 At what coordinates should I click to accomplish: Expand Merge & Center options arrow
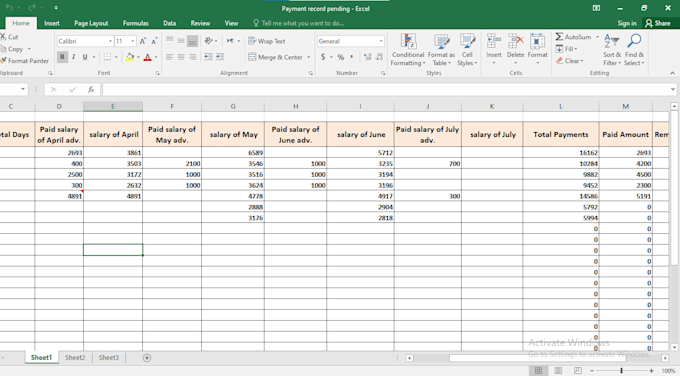(309, 57)
